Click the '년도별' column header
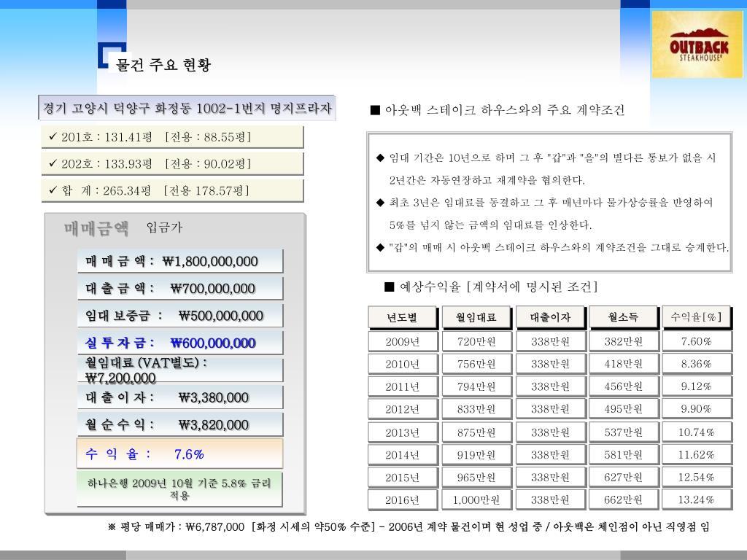The width and height of the screenshot is (747, 560). (x=403, y=317)
